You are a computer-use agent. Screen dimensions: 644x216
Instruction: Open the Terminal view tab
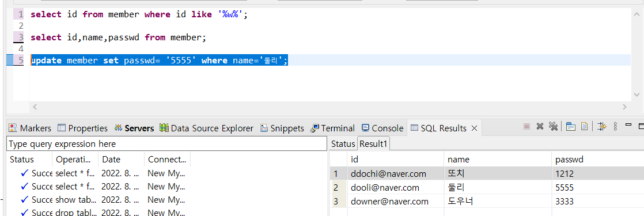click(x=333, y=128)
